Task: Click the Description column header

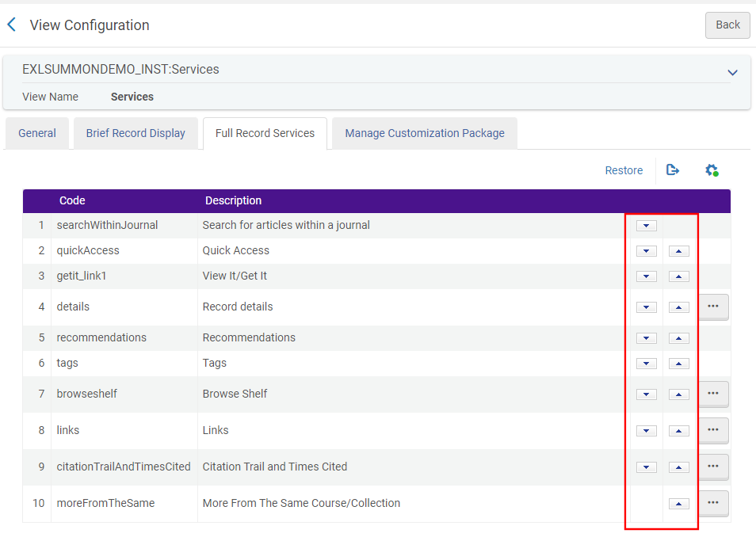Action: pyautogui.click(x=233, y=201)
